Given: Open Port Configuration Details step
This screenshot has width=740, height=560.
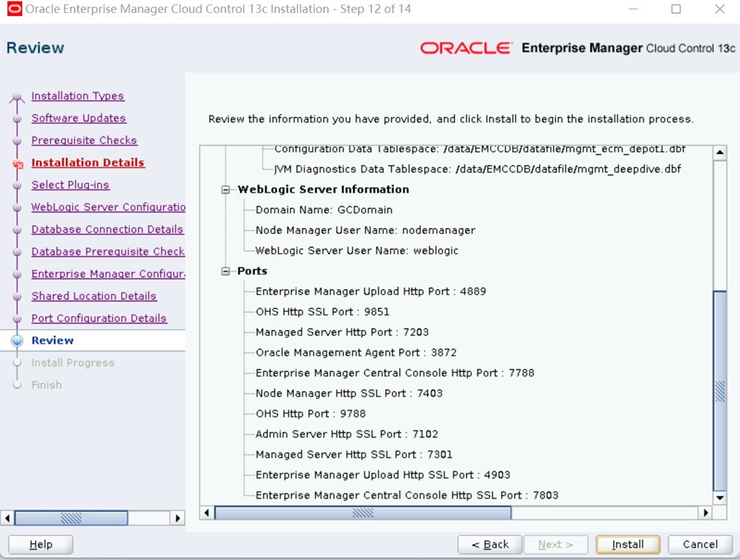Looking at the screenshot, I should click(x=99, y=318).
